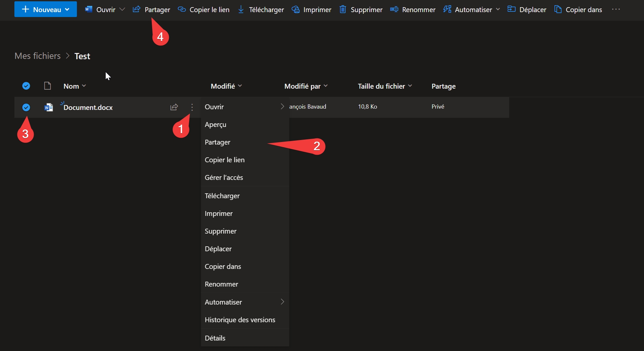Open the Document.docx file name link
Viewport: 644px width, 351px height.
[88, 108]
